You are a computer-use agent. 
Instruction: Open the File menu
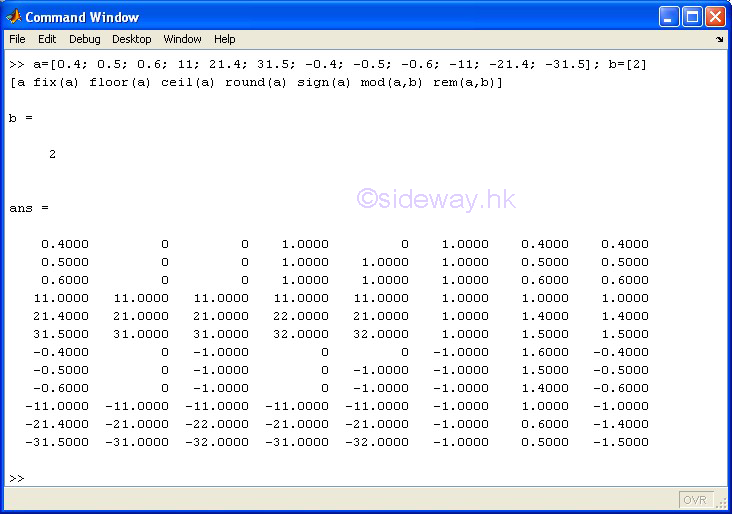point(17,39)
